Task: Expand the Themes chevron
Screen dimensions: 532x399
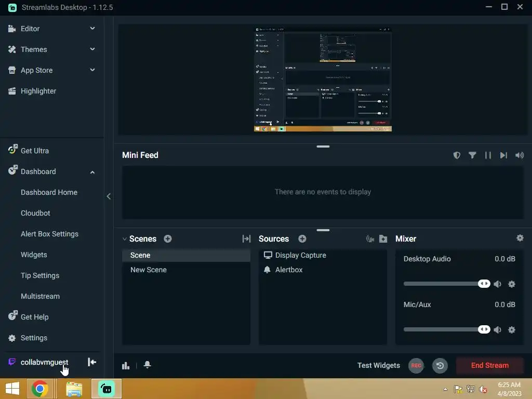Action: 92,49
